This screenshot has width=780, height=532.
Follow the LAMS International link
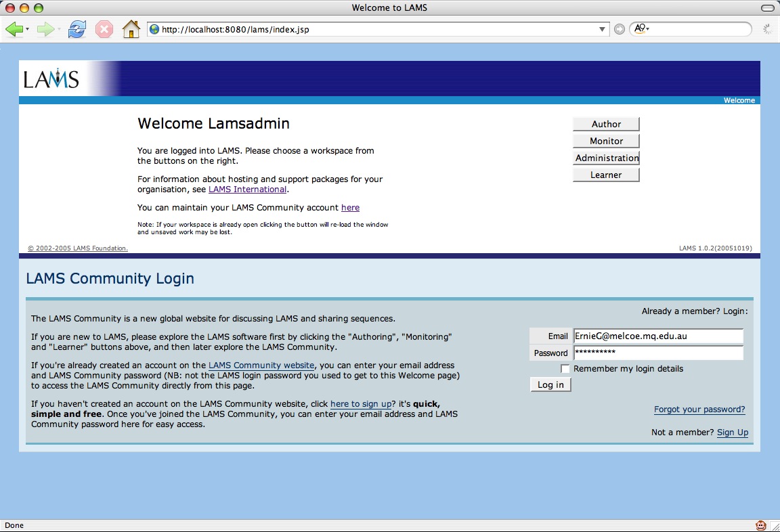click(247, 190)
